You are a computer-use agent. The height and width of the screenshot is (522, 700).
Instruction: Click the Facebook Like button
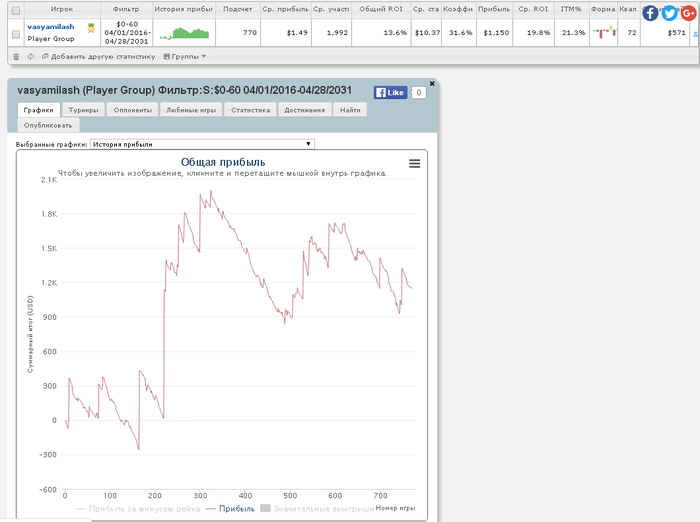click(x=390, y=92)
